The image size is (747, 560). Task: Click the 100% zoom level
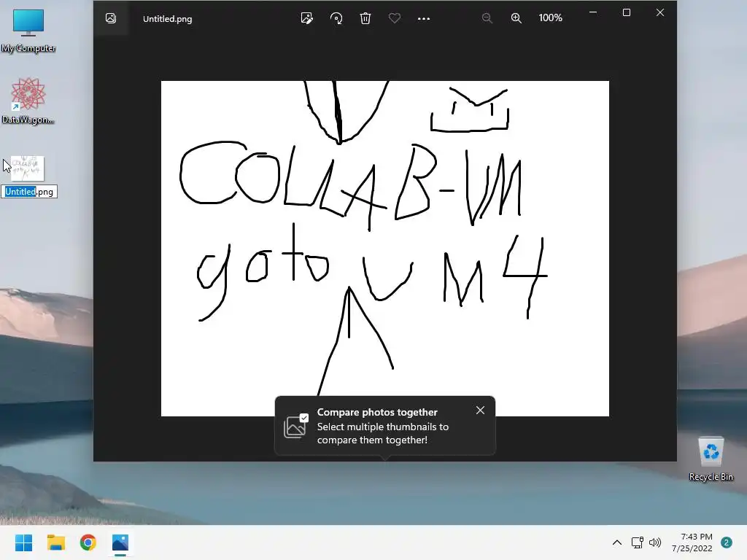tap(550, 18)
